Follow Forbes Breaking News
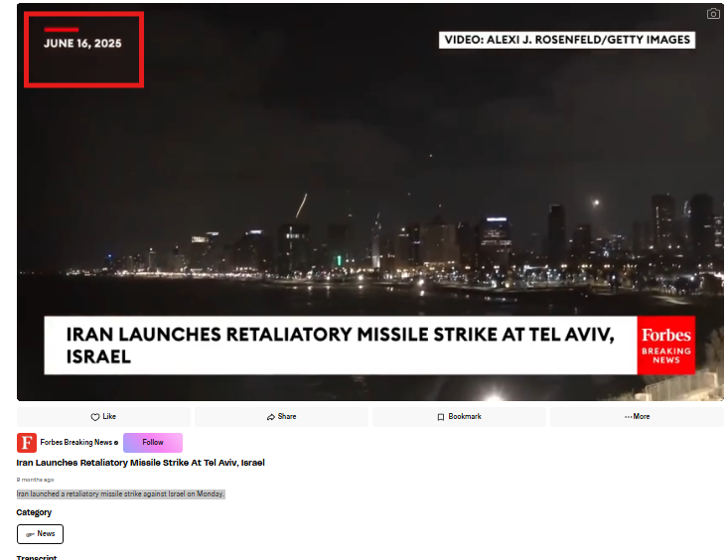The image size is (728, 560). 152,443
